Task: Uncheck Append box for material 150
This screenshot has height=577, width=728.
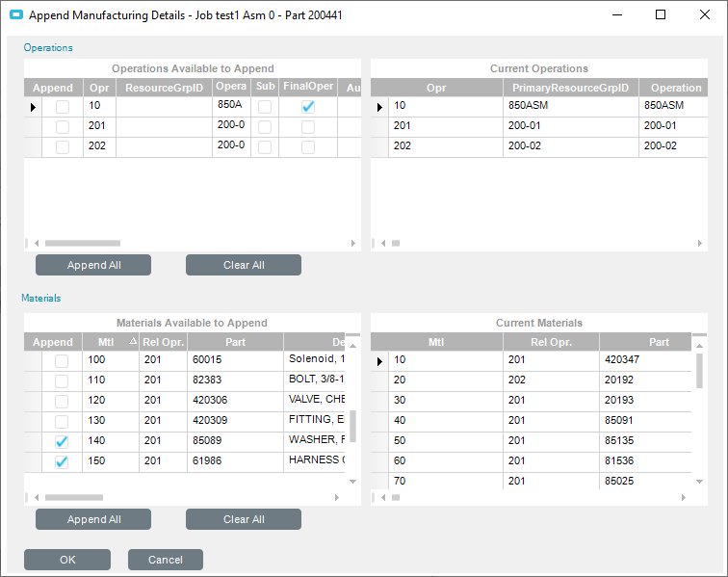Action: (62, 462)
